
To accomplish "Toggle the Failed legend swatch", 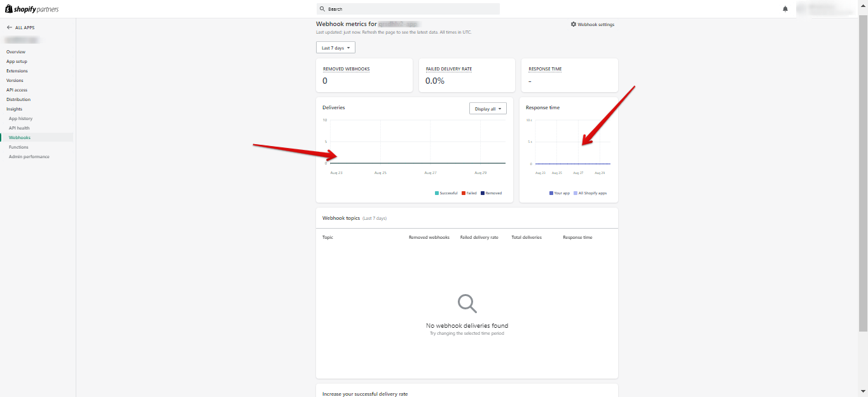I will click(464, 193).
